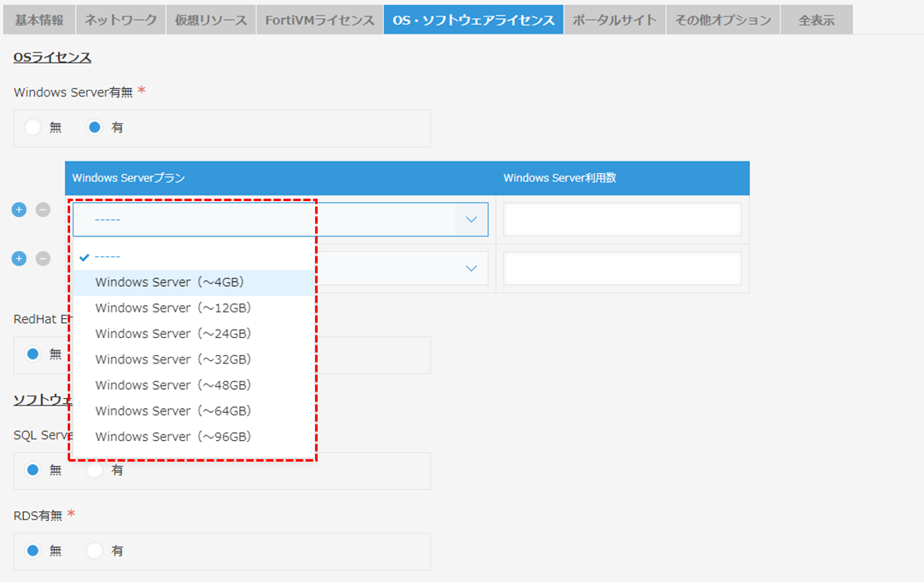This screenshot has height=582, width=924.
Task: Select 無 for the RedHat option
Action: (x=33, y=354)
